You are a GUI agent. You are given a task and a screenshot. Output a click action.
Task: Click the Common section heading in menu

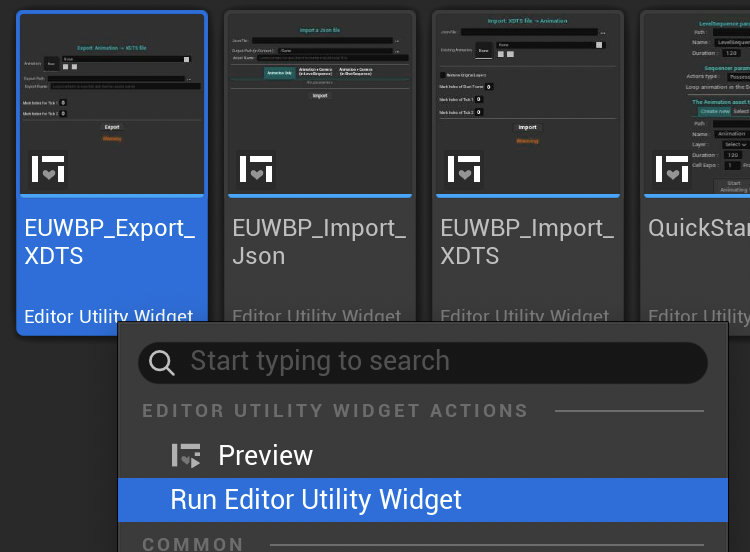click(x=193, y=544)
